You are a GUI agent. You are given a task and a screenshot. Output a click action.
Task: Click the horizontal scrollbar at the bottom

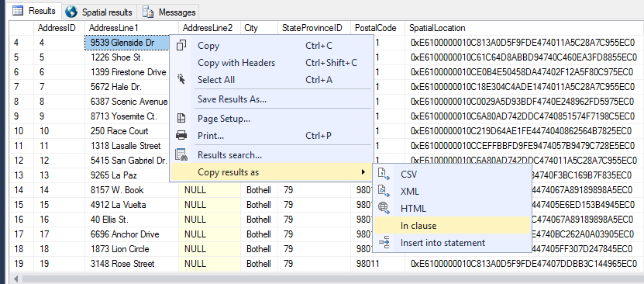(x=332, y=279)
